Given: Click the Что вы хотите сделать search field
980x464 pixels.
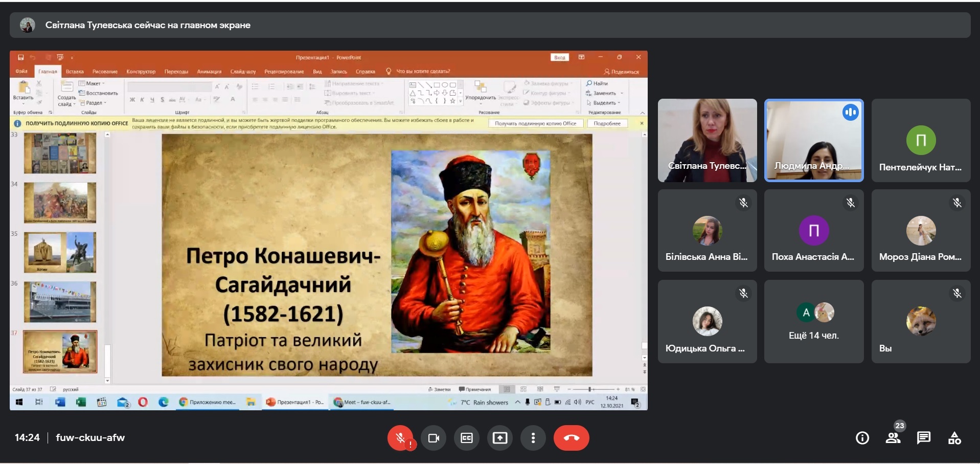Looking at the screenshot, I should (x=423, y=72).
